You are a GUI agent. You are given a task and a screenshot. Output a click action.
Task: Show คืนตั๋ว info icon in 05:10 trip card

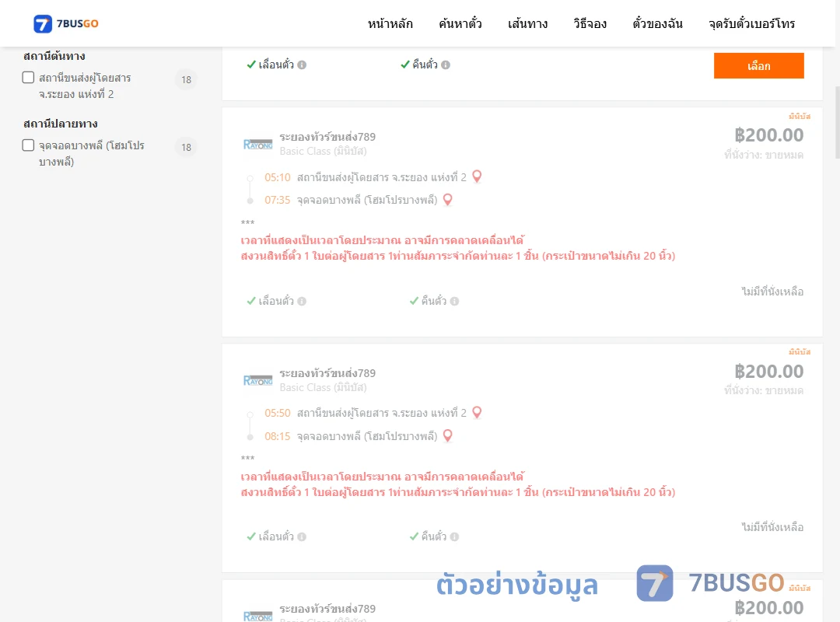pyautogui.click(x=454, y=301)
